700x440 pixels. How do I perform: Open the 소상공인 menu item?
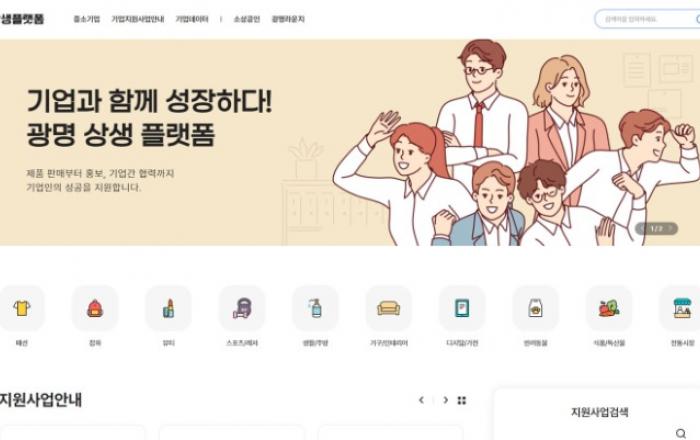[x=246, y=19]
